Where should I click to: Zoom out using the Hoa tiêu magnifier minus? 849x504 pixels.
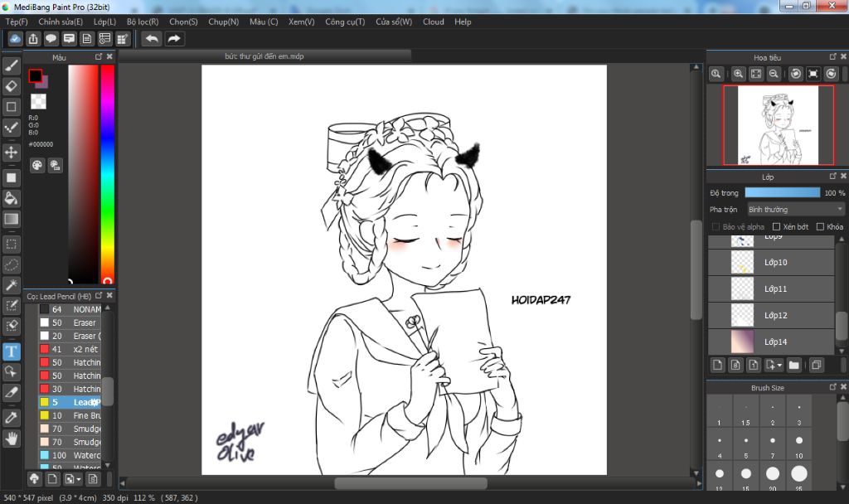[774, 74]
